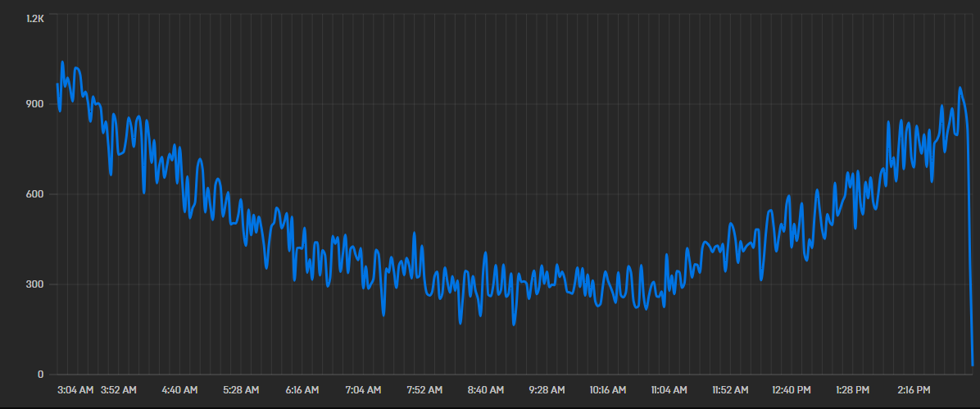
Task: Click the 4:40 AM time axis label
Action: 179,390
